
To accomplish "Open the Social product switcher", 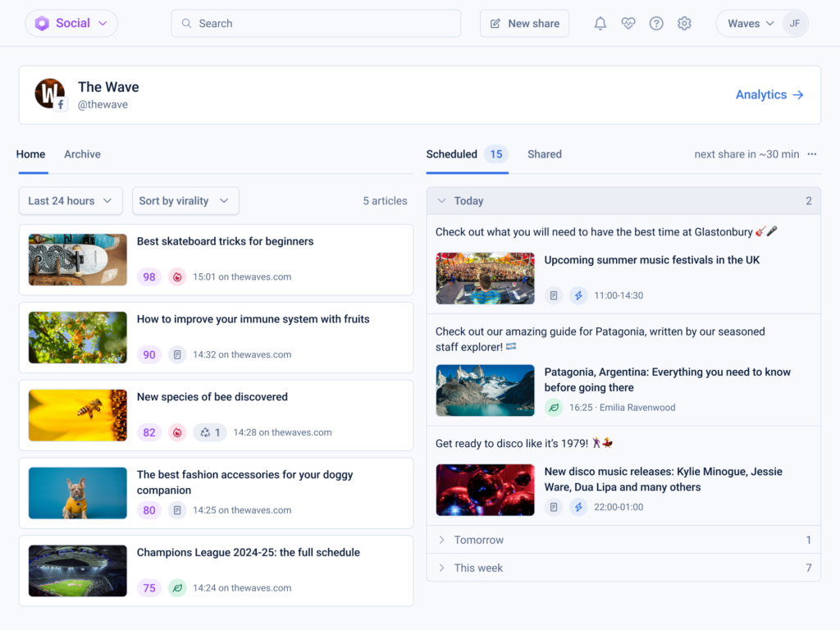I will 71,24.
